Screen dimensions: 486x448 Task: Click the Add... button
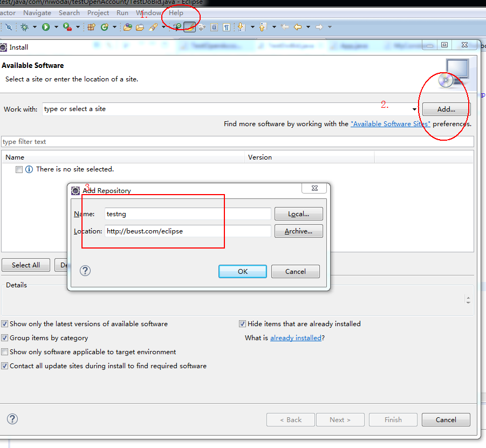pos(446,109)
